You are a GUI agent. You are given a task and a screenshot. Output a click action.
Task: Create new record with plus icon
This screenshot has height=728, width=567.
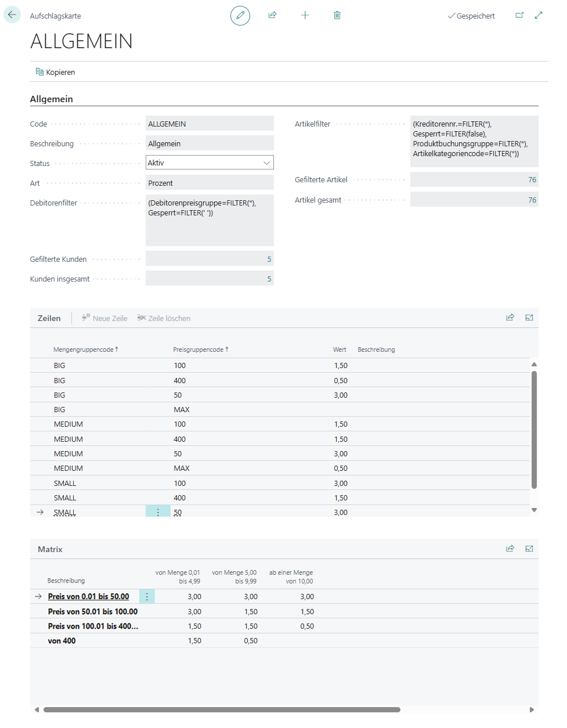305,16
